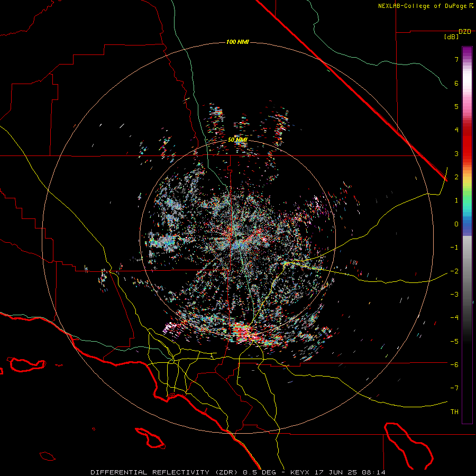This screenshot has width=476, height=476.
Task: Click the 50 NMI range ring label
Action: pos(237,140)
